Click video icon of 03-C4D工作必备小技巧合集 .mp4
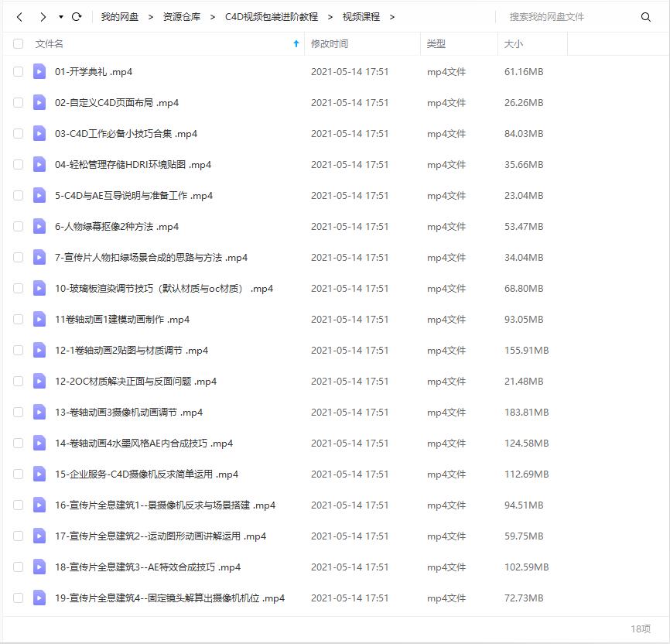The width and height of the screenshot is (670, 644). [x=39, y=133]
